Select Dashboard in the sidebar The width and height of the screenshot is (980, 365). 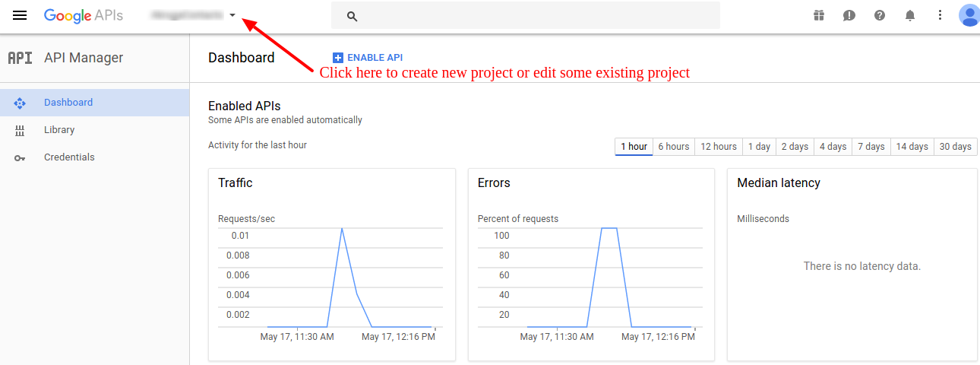(68, 103)
